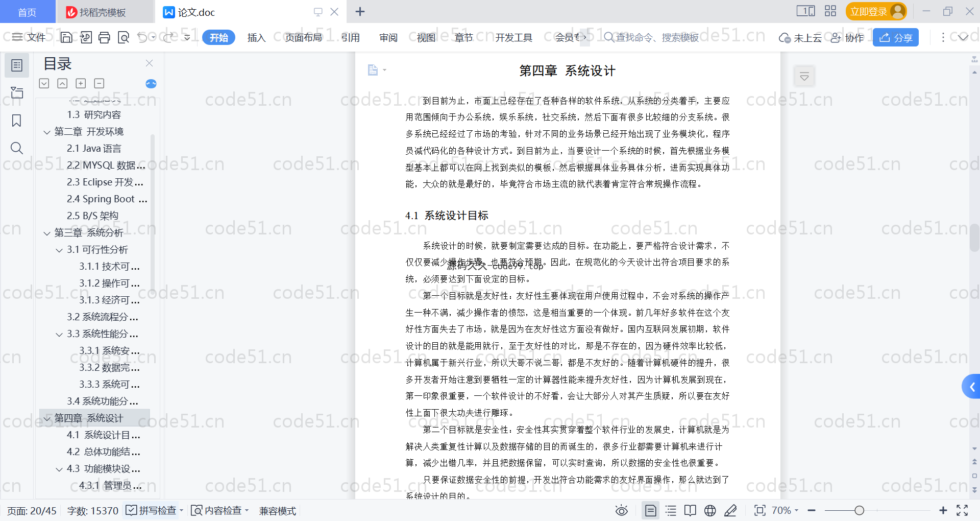Open the quick access toolbar customize dropdown
980x521 pixels.
187,37
